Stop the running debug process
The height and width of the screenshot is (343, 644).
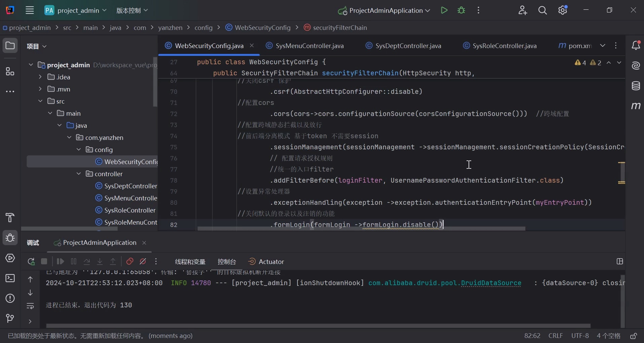click(44, 262)
